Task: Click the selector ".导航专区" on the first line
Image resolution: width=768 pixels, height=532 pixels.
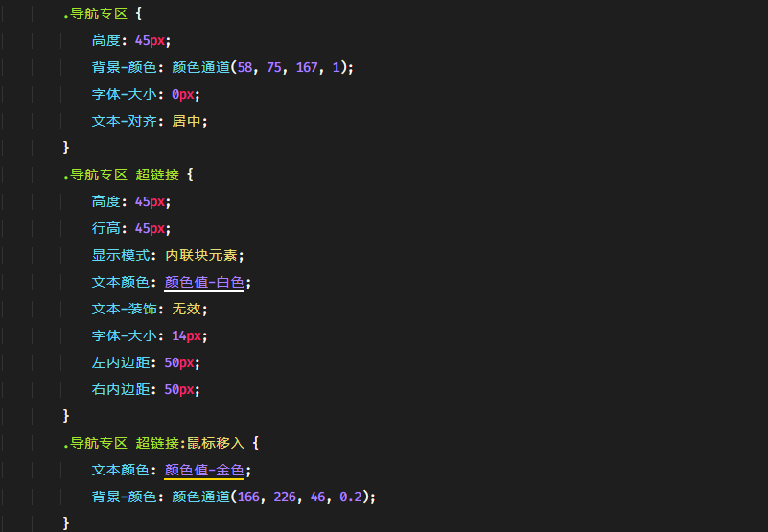Action: (96, 13)
